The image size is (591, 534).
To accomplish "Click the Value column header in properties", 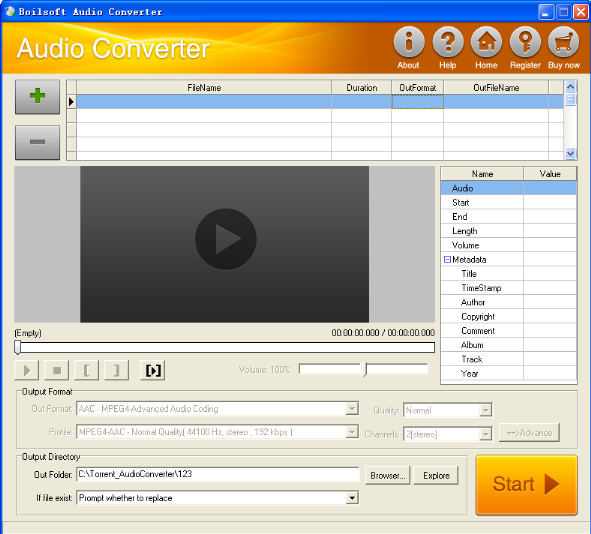I will click(550, 174).
